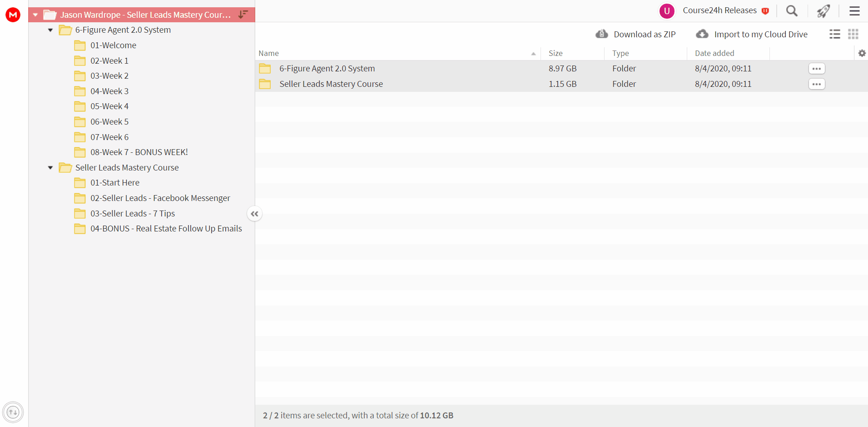Collapse Seller Leads Mastery Course tree node
Screen dimensions: 868x427
point(50,168)
